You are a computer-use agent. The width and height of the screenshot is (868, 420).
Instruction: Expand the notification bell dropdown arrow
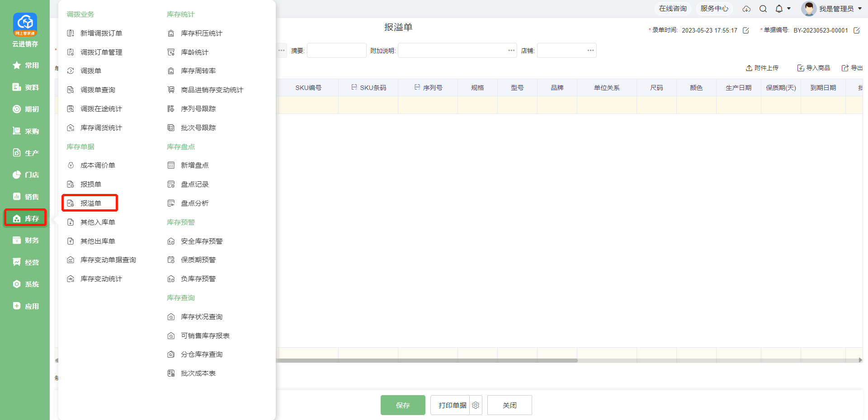[789, 9]
